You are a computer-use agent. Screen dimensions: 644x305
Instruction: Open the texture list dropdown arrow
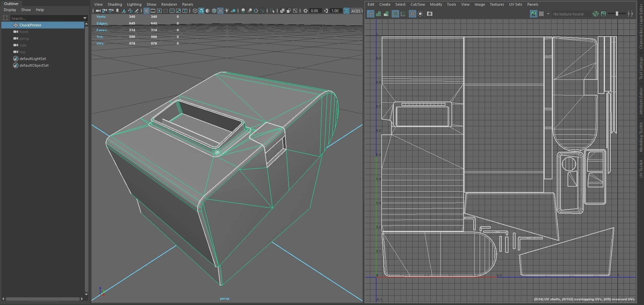pos(548,14)
